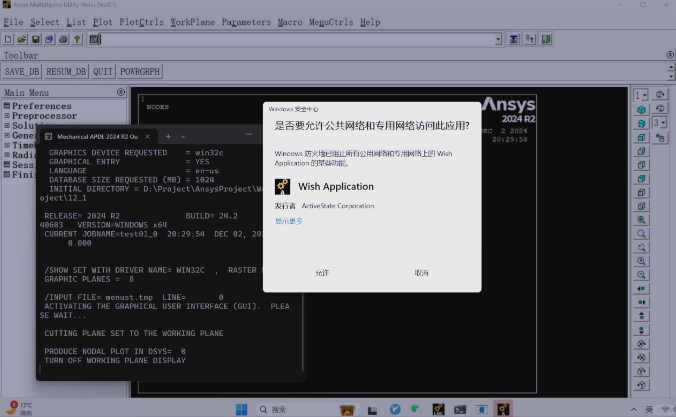Click the Zoom to Fit magnifier icon
This screenshot has height=417, width=676.
[x=641, y=220]
